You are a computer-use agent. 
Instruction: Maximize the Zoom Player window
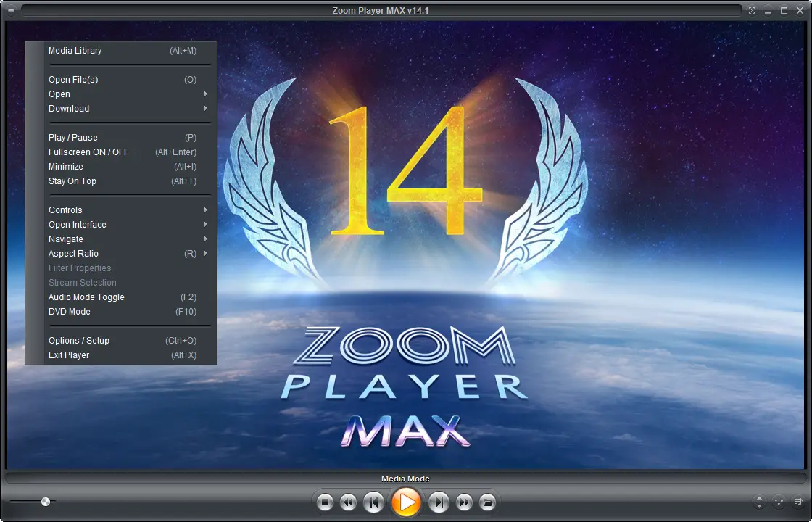pos(784,10)
